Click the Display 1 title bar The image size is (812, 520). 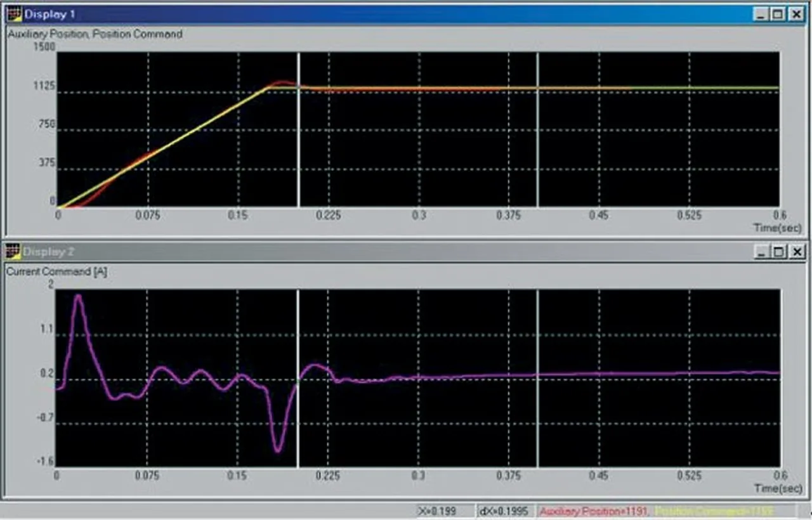tap(381, 14)
